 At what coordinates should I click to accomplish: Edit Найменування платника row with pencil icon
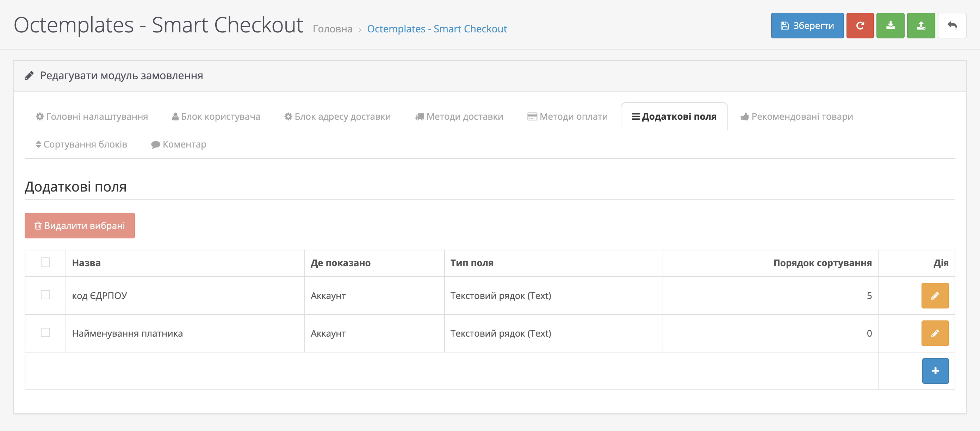935,333
